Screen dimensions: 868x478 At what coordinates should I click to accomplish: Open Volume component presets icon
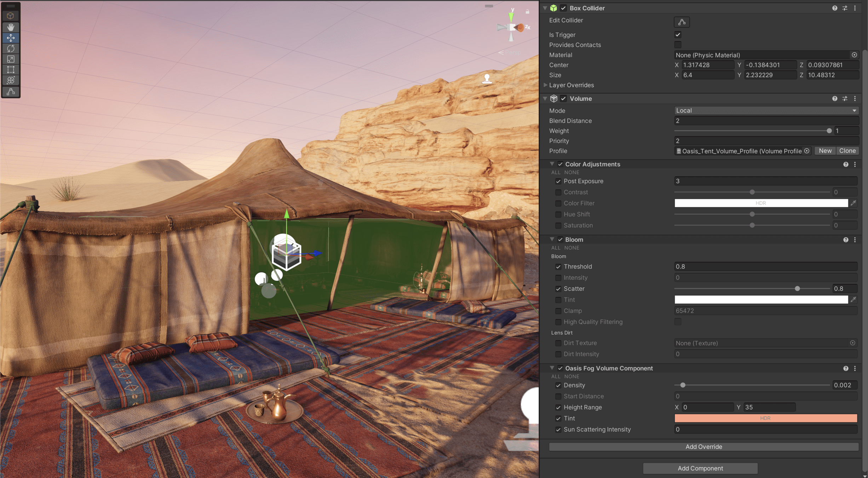845,98
